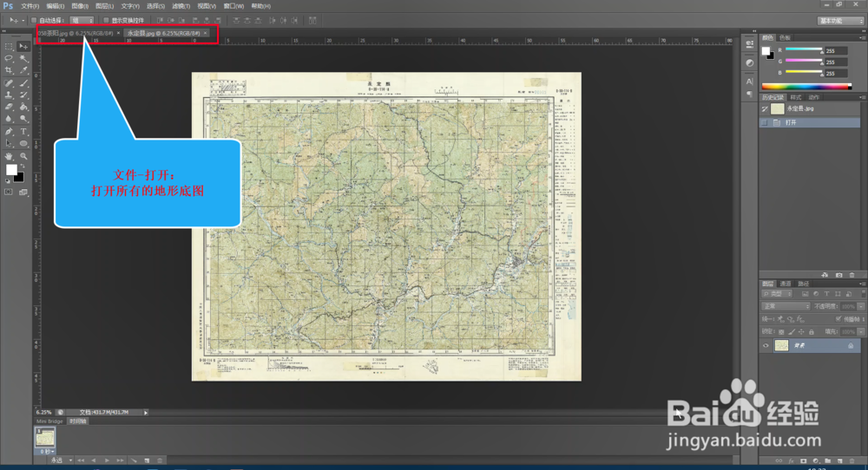Toggle lock transparent pixels option
The image size is (868, 470).
[x=781, y=332]
